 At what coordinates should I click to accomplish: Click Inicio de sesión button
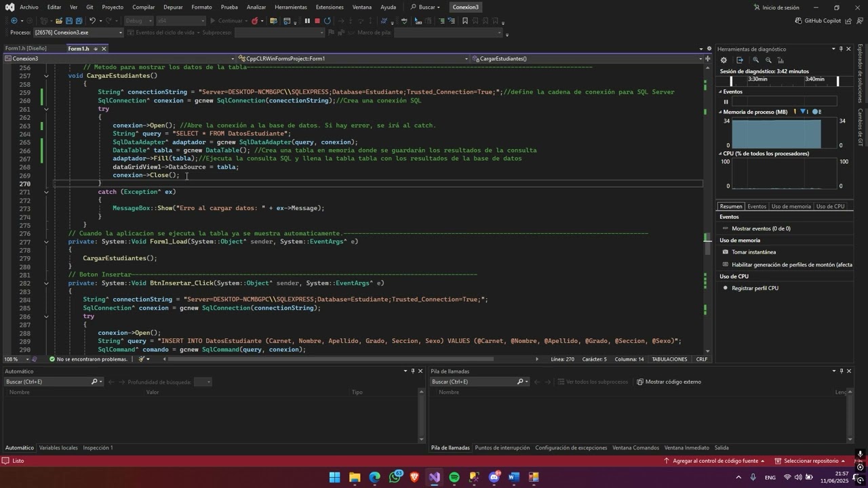776,7
